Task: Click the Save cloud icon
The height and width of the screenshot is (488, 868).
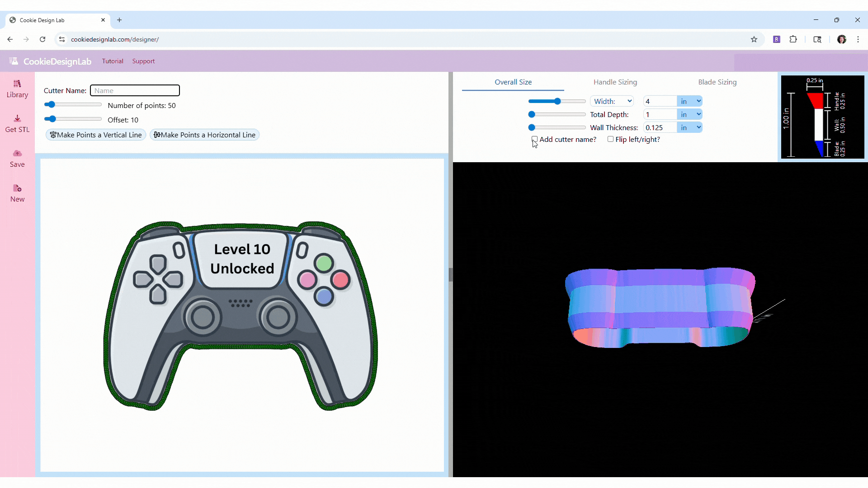Action: (x=17, y=153)
